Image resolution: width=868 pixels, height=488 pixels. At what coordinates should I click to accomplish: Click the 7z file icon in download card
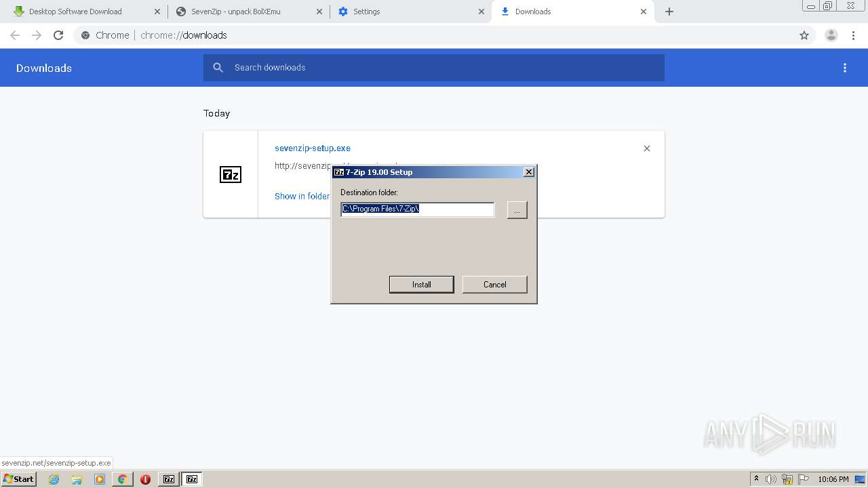tap(231, 175)
